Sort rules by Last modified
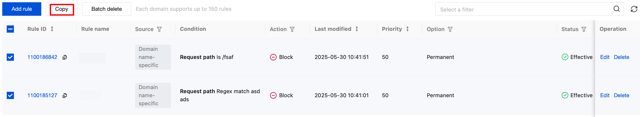The image size is (644, 117). coord(357,29)
